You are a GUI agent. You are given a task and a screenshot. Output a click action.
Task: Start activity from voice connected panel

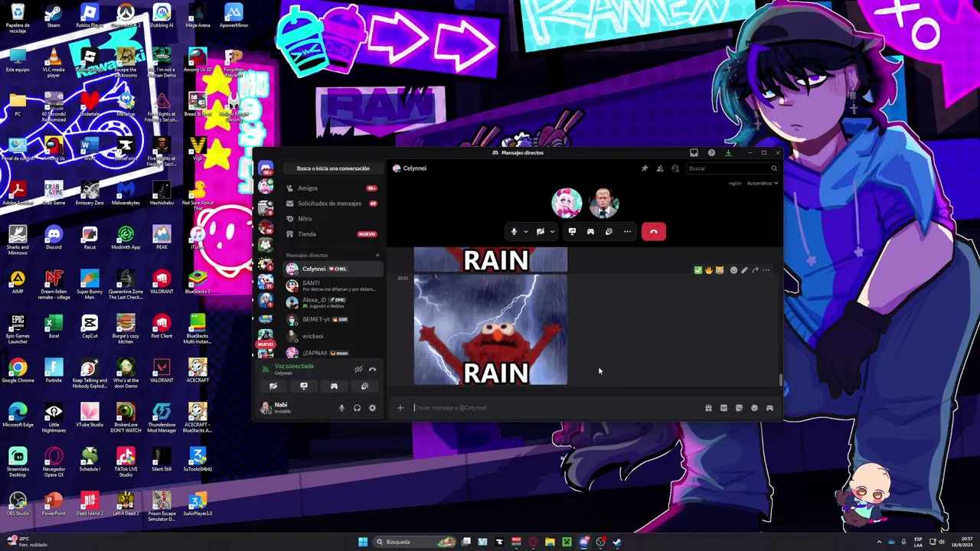pyautogui.click(x=334, y=386)
